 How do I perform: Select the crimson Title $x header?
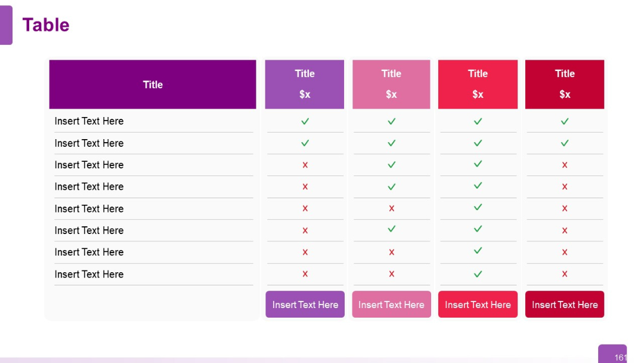pyautogui.click(x=565, y=84)
